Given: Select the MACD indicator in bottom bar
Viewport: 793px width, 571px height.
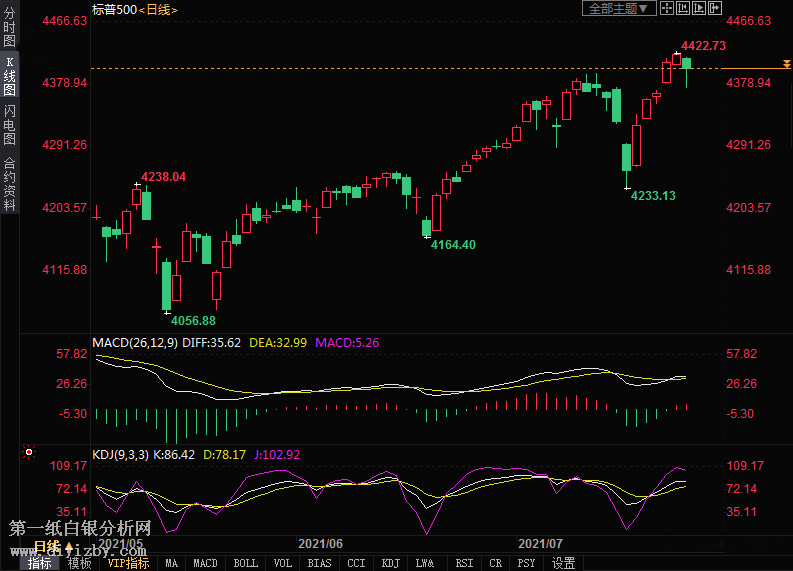Looking at the screenshot, I should [x=205, y=563].
